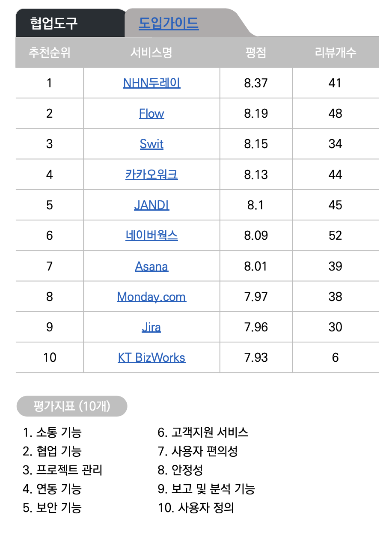Open the 카카오워크 service page
The height and width of the screenshot is (542, 392).
coord(151,175)
